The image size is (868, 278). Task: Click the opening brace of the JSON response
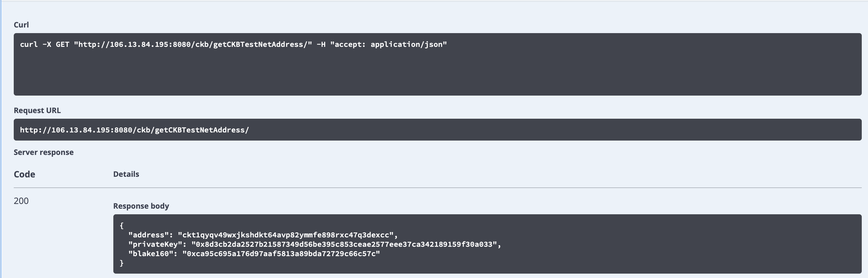(122, 226)
